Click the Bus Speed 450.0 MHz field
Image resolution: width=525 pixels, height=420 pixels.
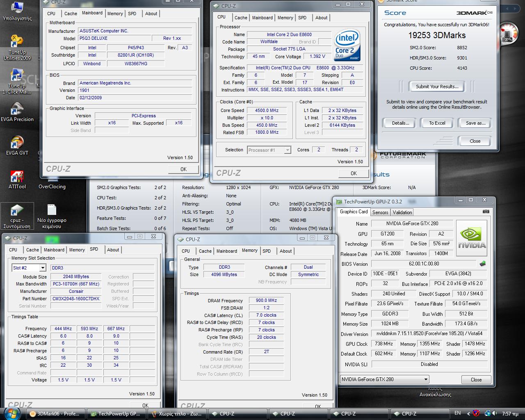pyautogui.click(x=267, y=125)
